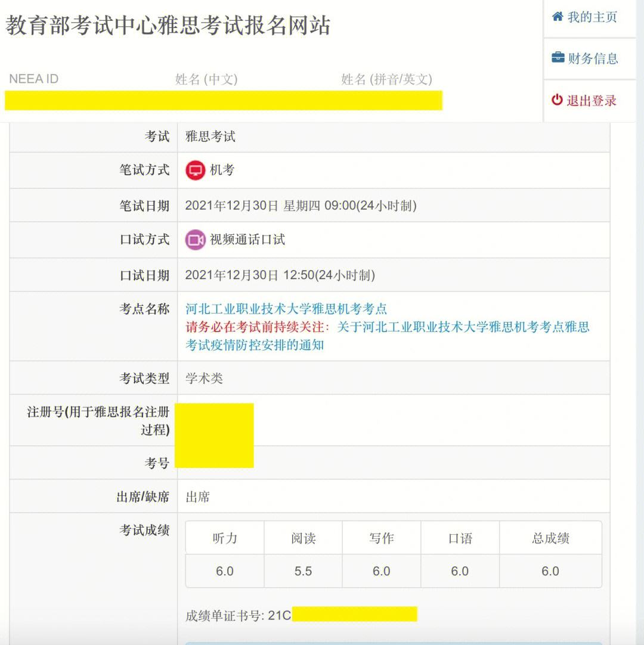Click the power icon beside 退出登录
644x645 pixels.
pos(557,100)
